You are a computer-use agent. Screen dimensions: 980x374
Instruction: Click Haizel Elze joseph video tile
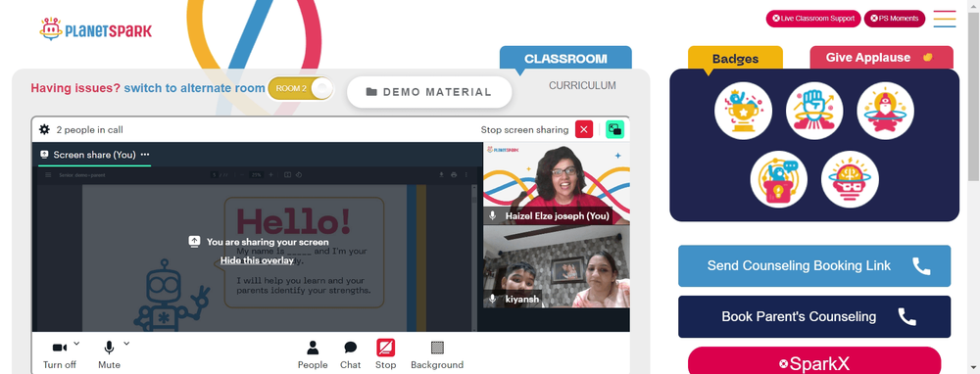[x=557, y=183]
